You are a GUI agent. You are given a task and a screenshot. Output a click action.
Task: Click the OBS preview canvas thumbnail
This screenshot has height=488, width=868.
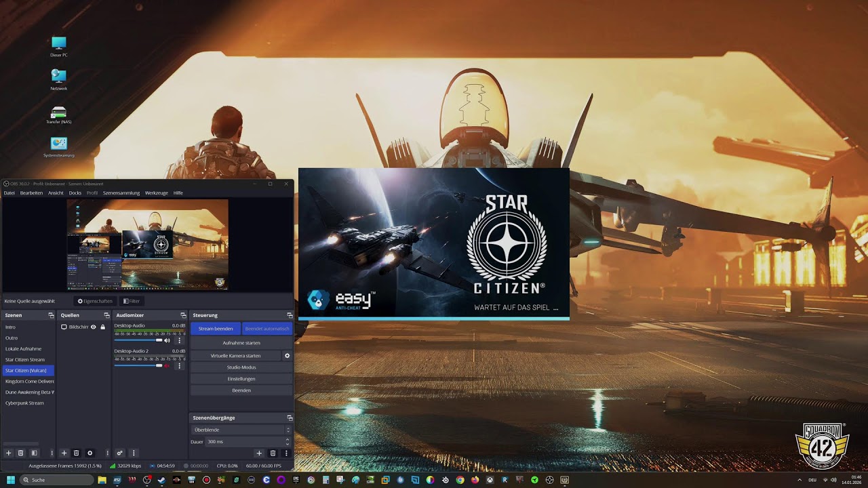coord(147,245)
